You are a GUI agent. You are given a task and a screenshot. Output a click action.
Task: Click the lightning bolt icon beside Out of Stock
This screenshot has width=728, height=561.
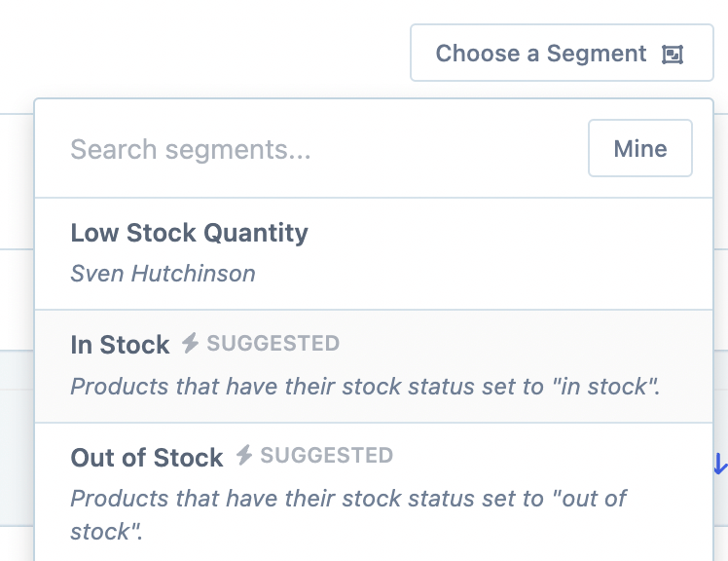(244, 455)
